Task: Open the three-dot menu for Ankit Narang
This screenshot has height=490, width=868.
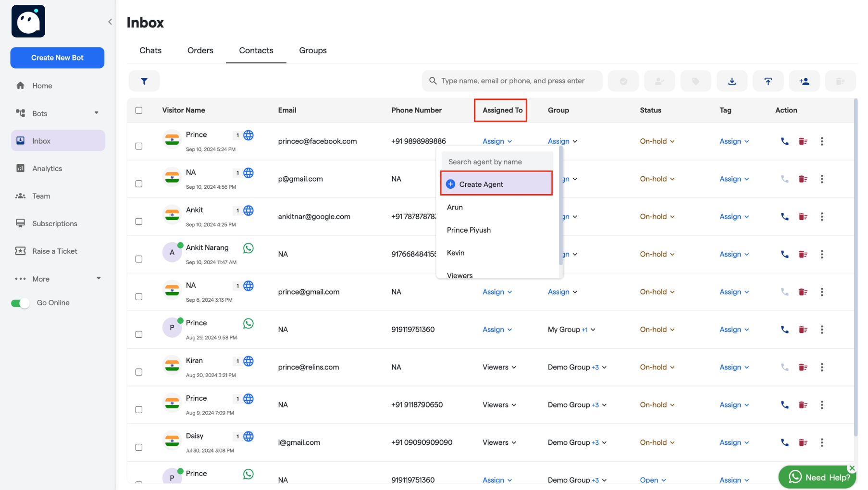Action: click(x=822, y=254)
